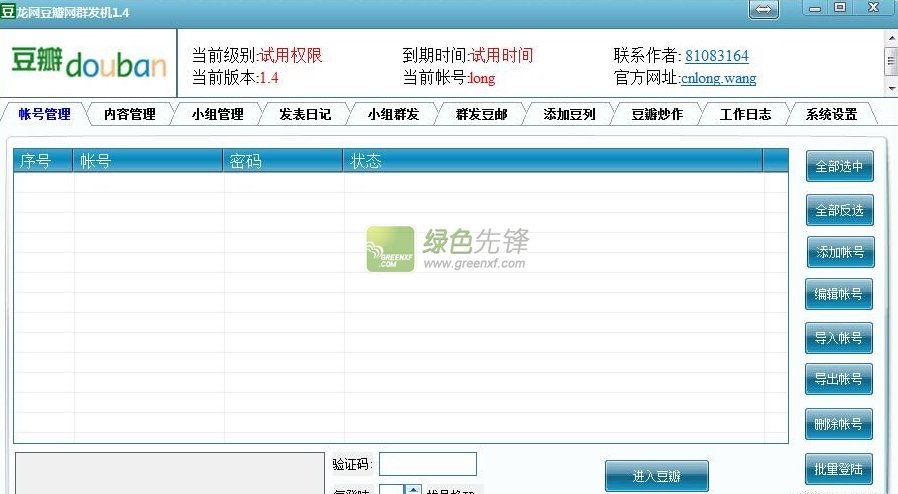The image size is (898, 494).
Task: Sort by the 帐号 column header
Action: (x=148, y=161)
